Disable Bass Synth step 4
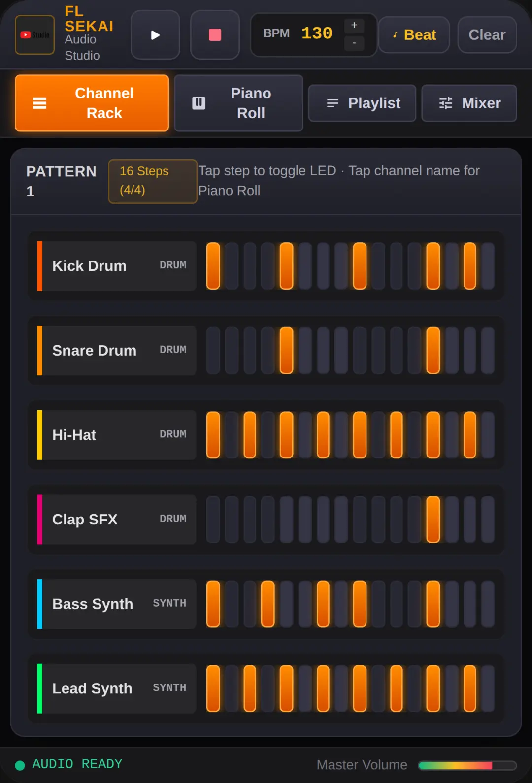This screenshot has height=783, width=532. [268, 604]
